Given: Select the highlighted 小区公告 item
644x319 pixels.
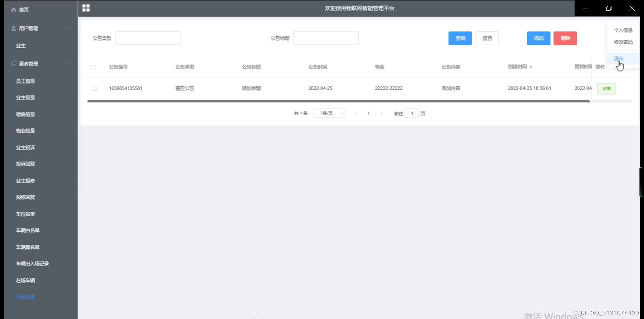Looking at the screenshot, I should 25,297.
